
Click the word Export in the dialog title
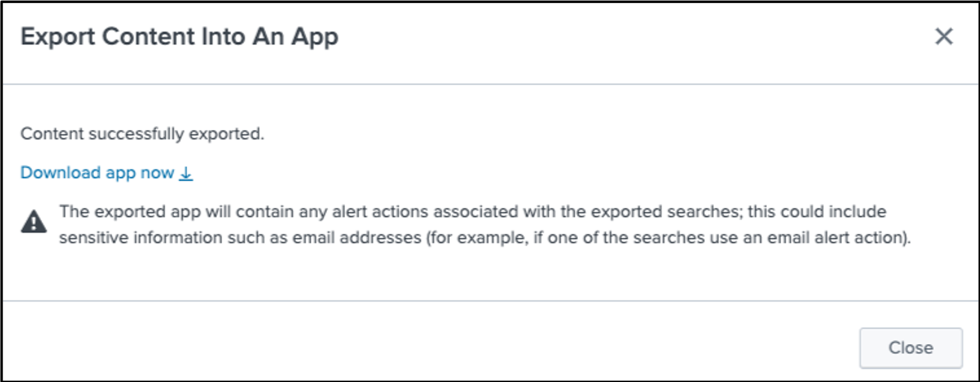point(58,37)
